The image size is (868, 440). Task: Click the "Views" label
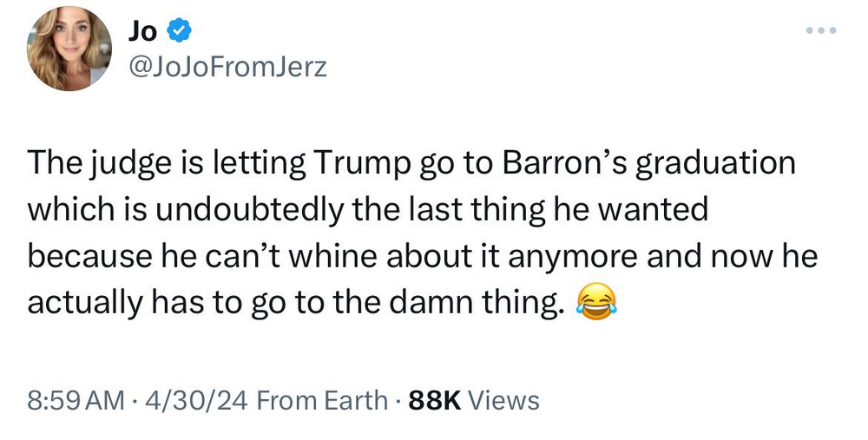503,400
